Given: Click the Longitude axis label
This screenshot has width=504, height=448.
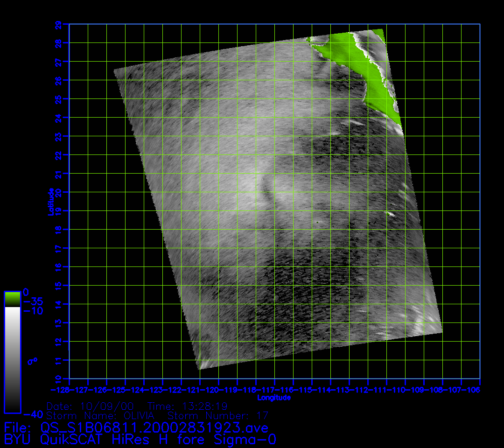Looking at the screenshot, I should pos(274,398).
